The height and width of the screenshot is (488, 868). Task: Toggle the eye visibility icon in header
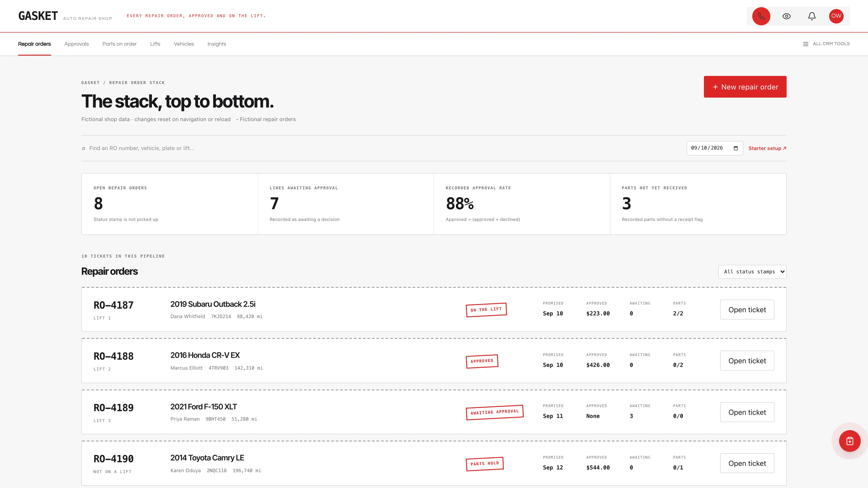click(x=786, y=16)
